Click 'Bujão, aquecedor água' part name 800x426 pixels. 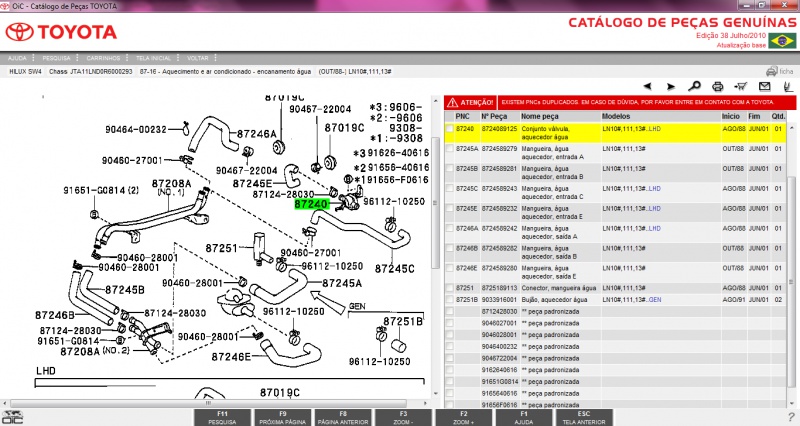tap(554, 299)
